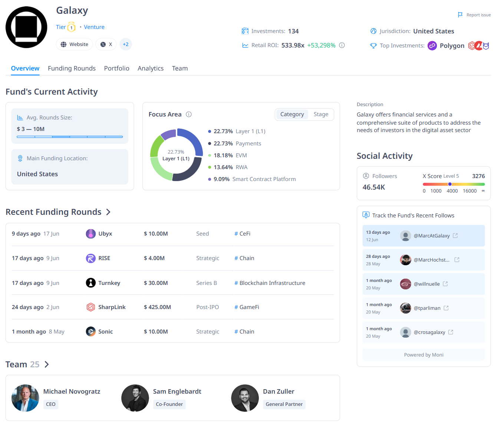The image size is (504, 430).
Task: Click the @MarcAtGalaxy avatar
Action: click(405, 236)
